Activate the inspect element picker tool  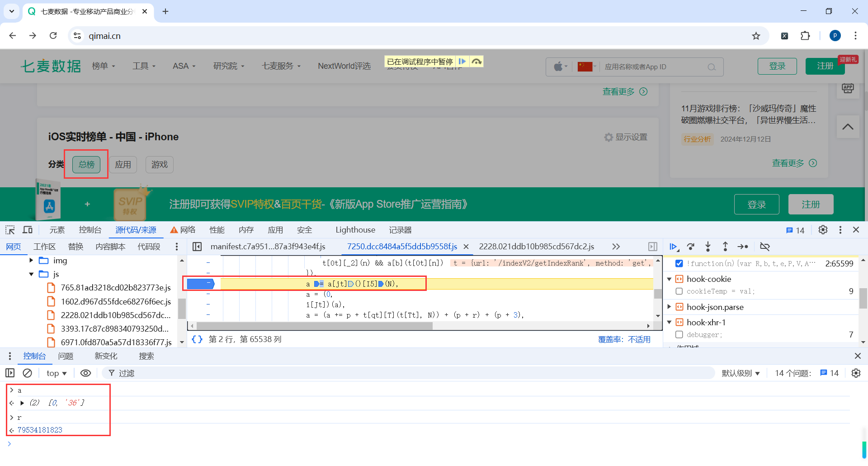coord(10,230)
